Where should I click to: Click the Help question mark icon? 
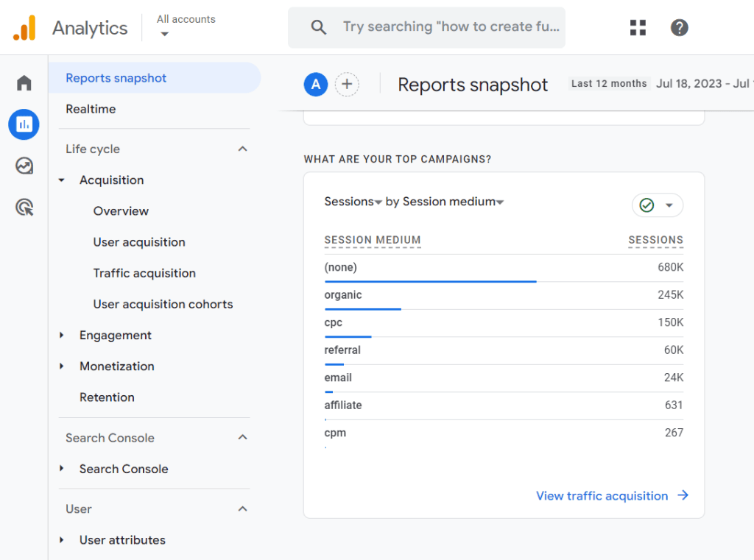tap(679, 28)
